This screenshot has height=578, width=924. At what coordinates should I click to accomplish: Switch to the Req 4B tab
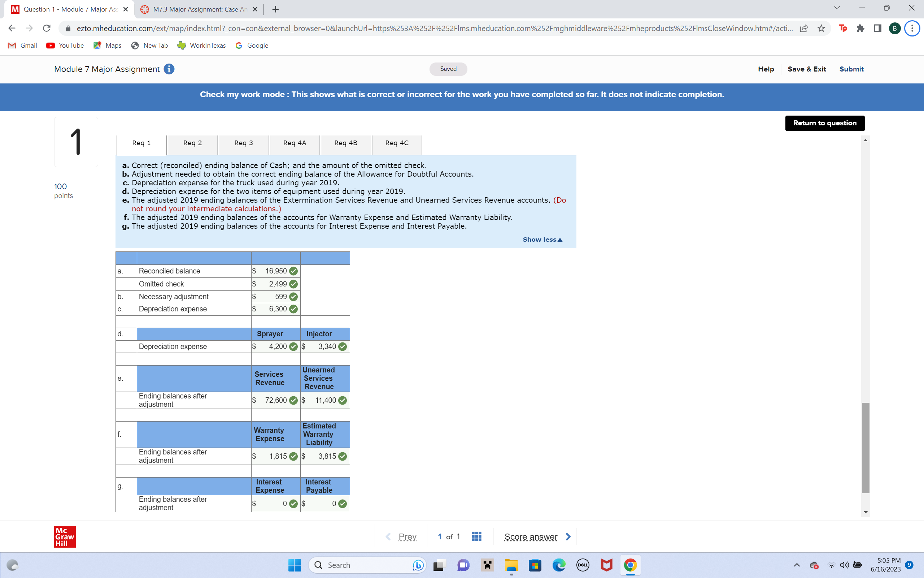point(346,143)
